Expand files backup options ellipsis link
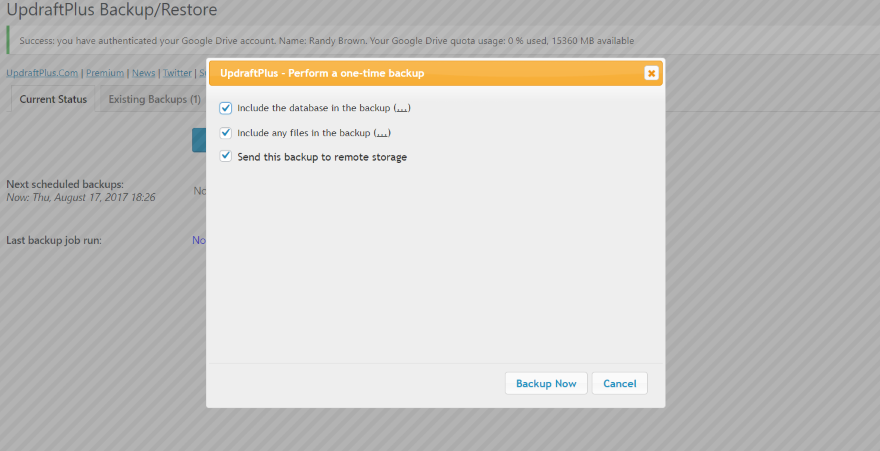Image resolution: width=880 pixels, height=451 pixels. pos(382,133)
